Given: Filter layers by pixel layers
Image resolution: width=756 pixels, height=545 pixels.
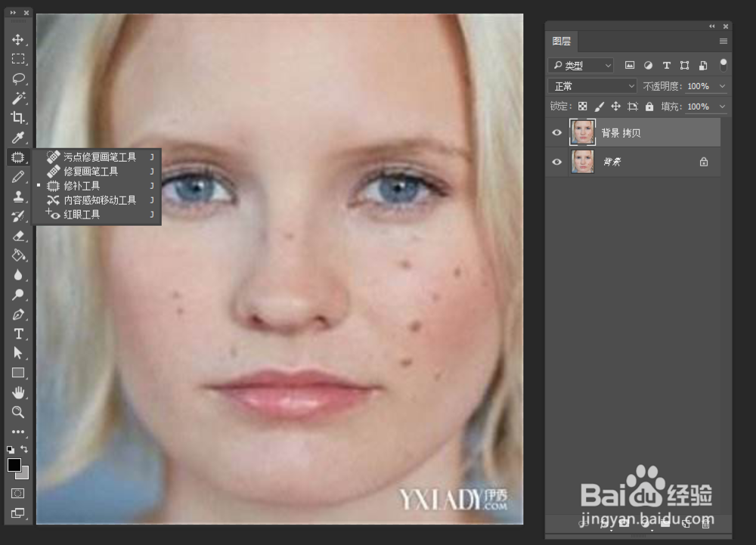Looking at the screenshot, I should tap(630, 65).
